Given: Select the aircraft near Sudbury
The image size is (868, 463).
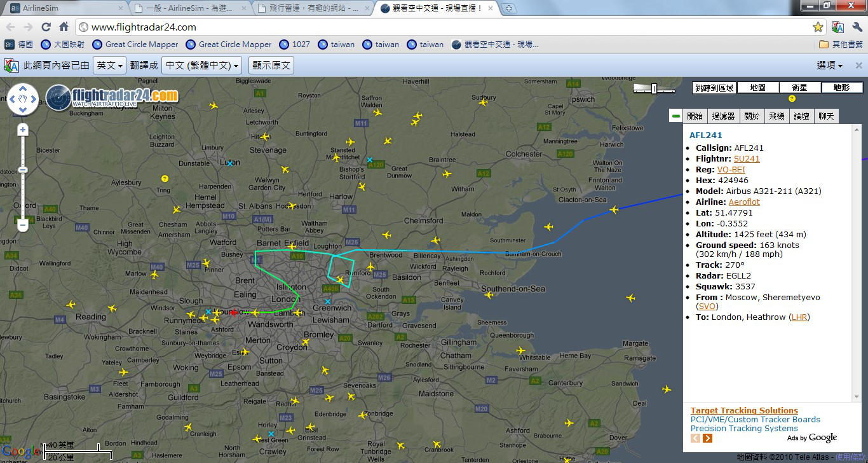Looking at the screenshot, I should tap(483, 102).
